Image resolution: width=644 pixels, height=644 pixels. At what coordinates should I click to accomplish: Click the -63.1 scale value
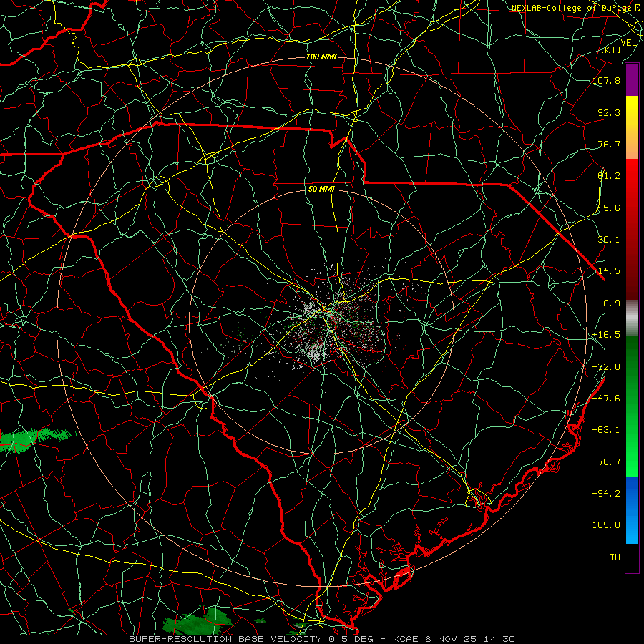click(x=606, y=430)
